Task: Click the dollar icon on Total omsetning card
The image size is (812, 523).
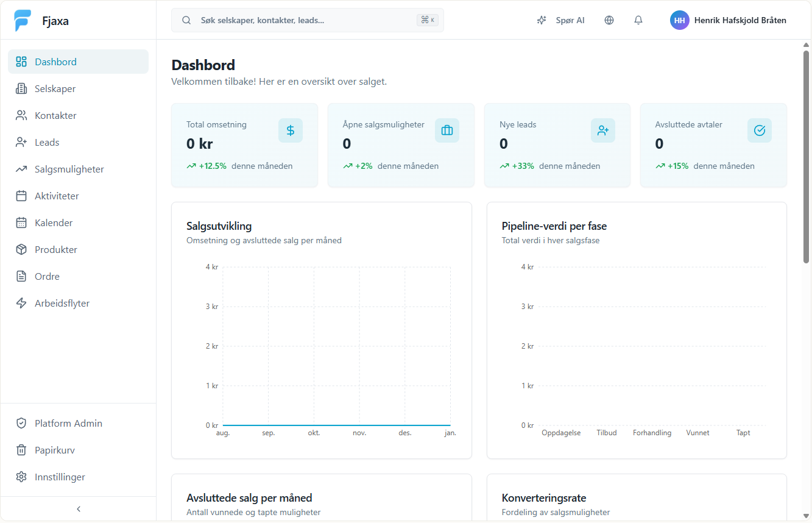Action: point(291,130)
